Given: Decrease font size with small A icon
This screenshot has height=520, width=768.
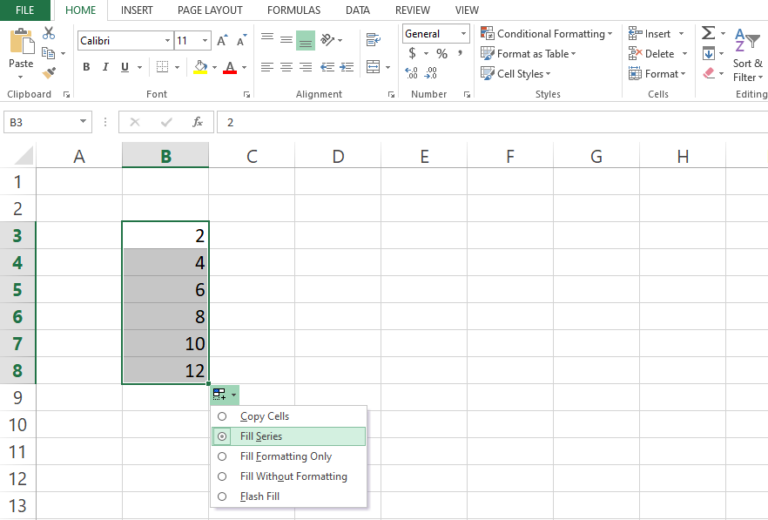Looking at the screenshot, I should coord(241,40).
